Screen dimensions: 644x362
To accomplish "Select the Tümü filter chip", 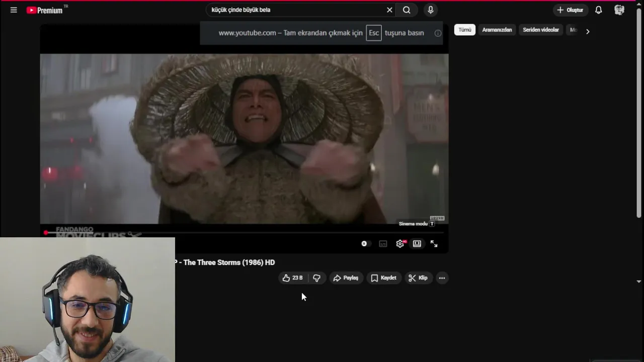I will click(x=465, y=30).
